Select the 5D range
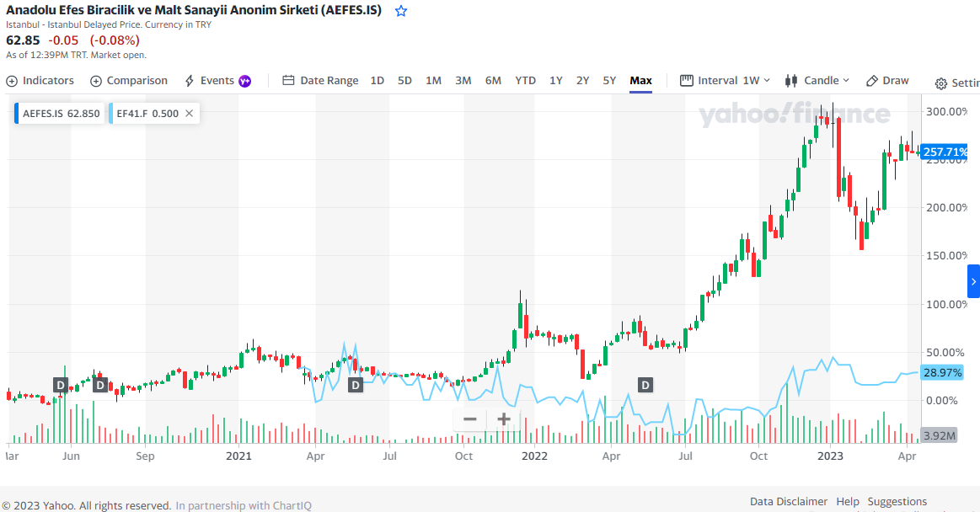Viewport: 980px width, 512px height. click(x=404, y=81)
